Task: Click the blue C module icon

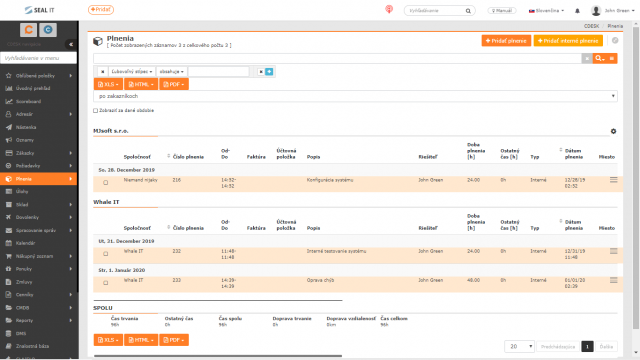Action: tap(48, 30)
